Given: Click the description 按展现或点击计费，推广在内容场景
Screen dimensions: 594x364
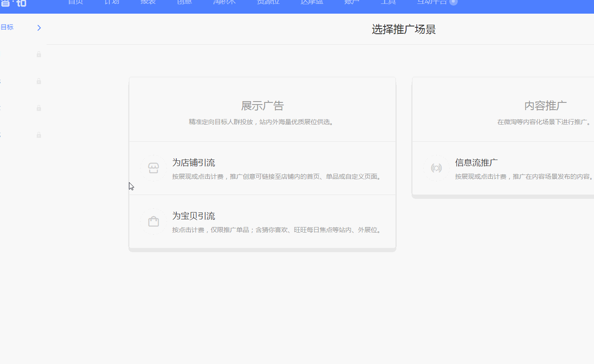Looking at the screenshot, I should click(524, 177).
